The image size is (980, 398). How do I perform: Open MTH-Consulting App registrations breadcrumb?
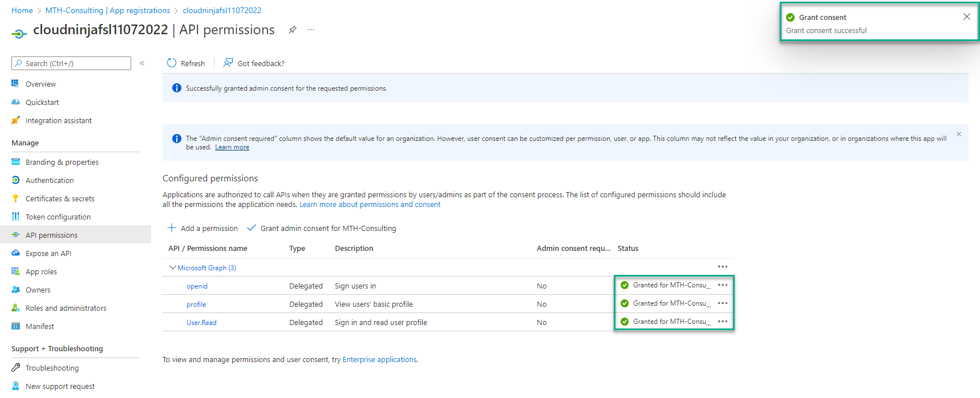coord(108,10)
